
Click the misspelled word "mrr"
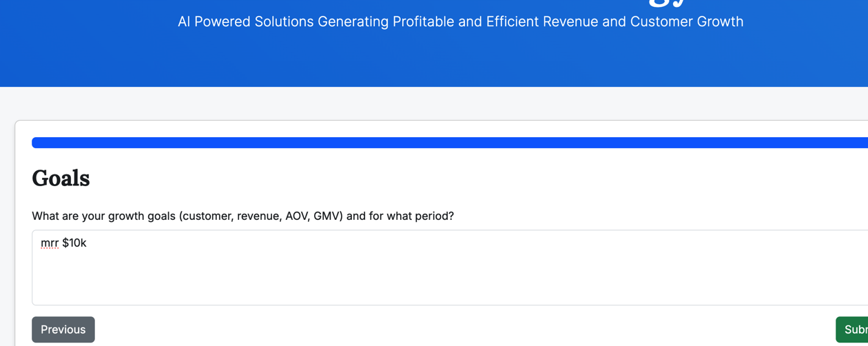point(50,243)
